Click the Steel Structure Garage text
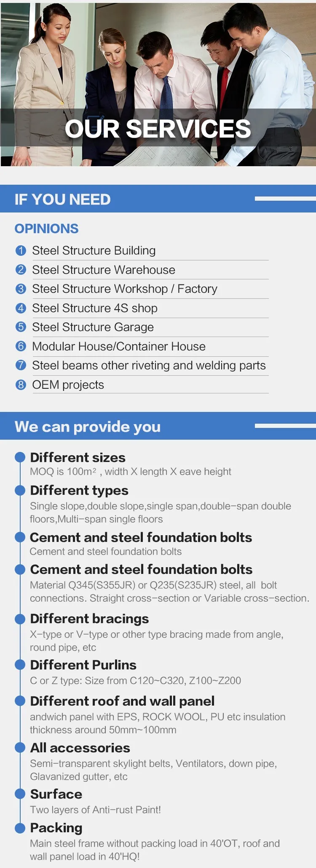Image resolution: width=316 pixels, height=868 pixels. click(x=93, y=327)
